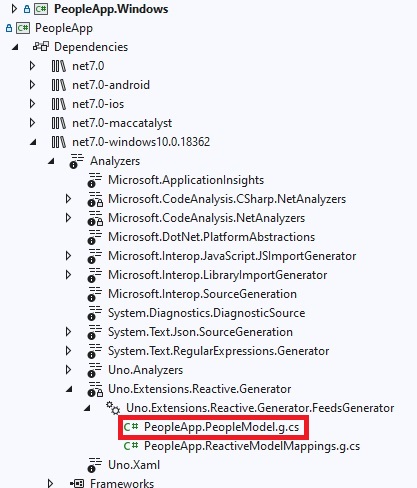Select the PeopleApp project label

pos(64,28)
